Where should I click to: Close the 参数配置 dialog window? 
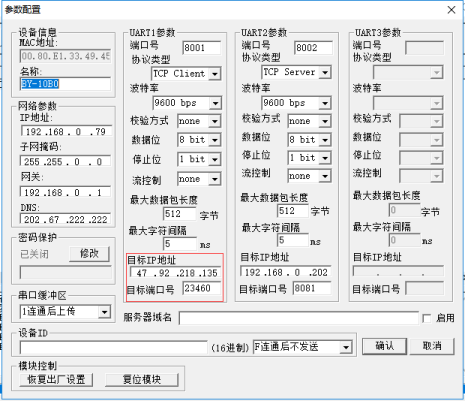click(451, 10)
